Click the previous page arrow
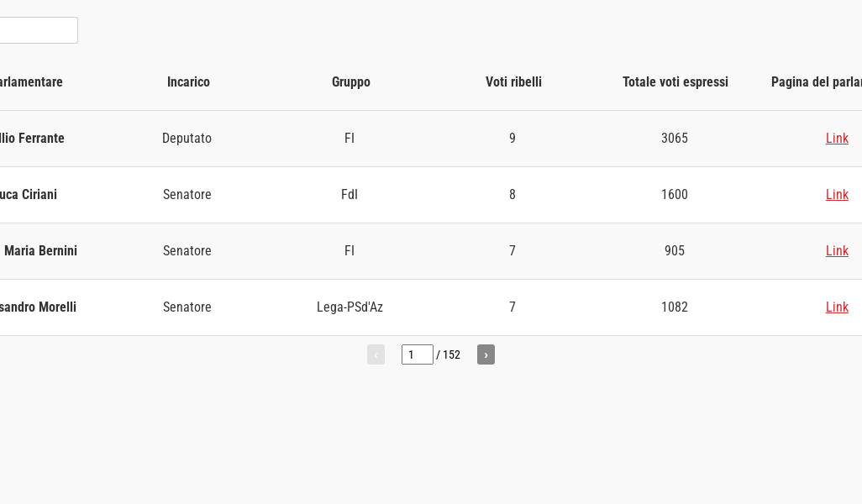Viewport: 862px width, 504px height. pyautogui.click(x=376, y=354)
